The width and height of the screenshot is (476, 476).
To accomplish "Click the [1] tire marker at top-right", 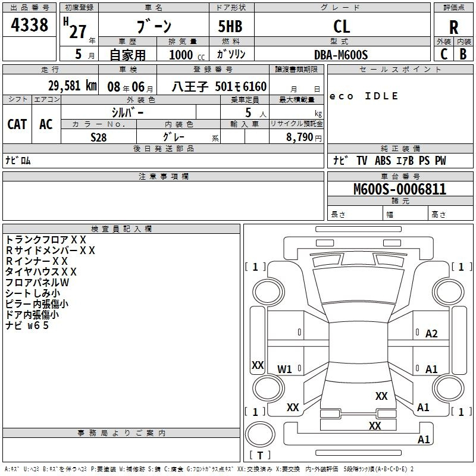I will pos(461,267).
